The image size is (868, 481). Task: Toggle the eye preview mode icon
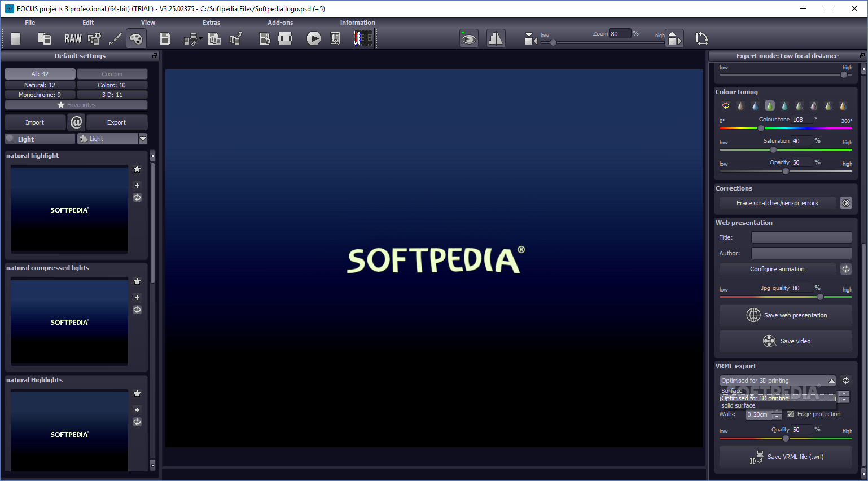pos(468,38)
